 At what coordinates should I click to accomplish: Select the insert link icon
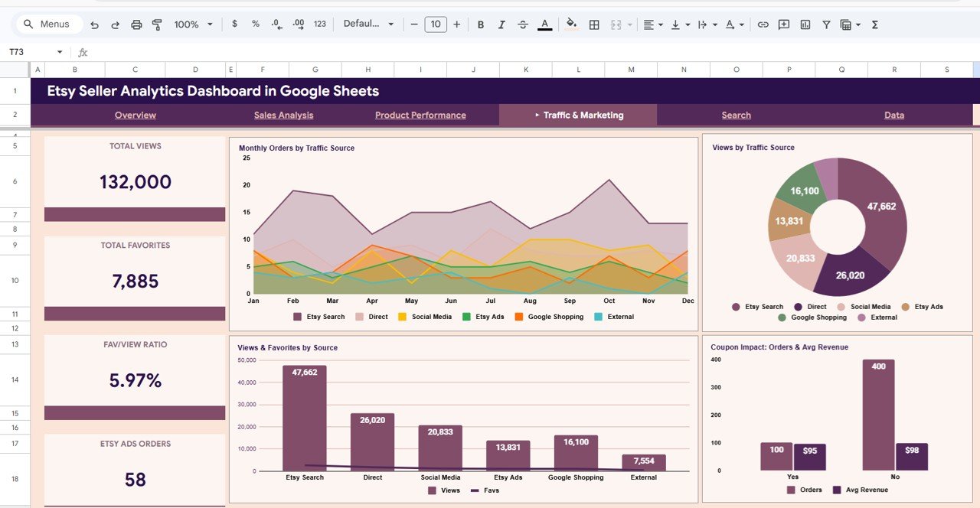coord(763,24)
